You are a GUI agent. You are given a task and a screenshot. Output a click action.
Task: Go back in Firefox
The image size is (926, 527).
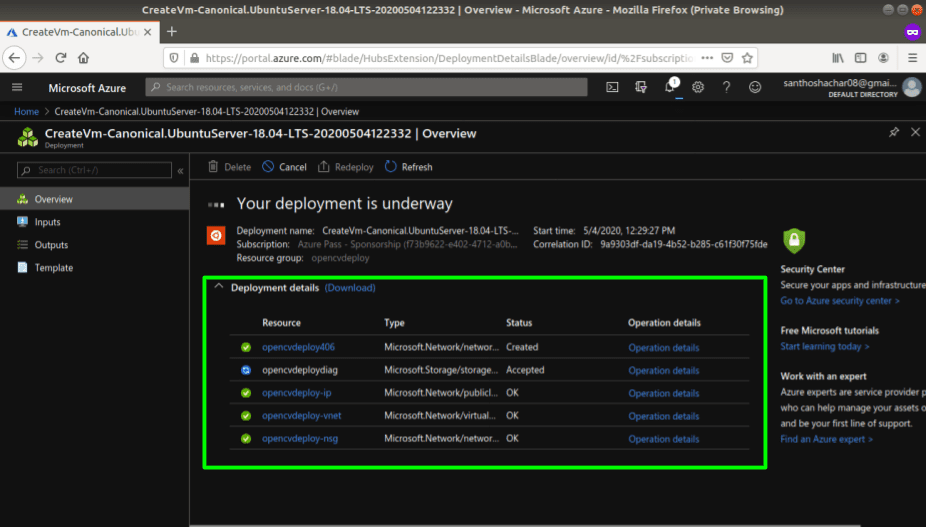pyautogui.click(x=15, y=58)
